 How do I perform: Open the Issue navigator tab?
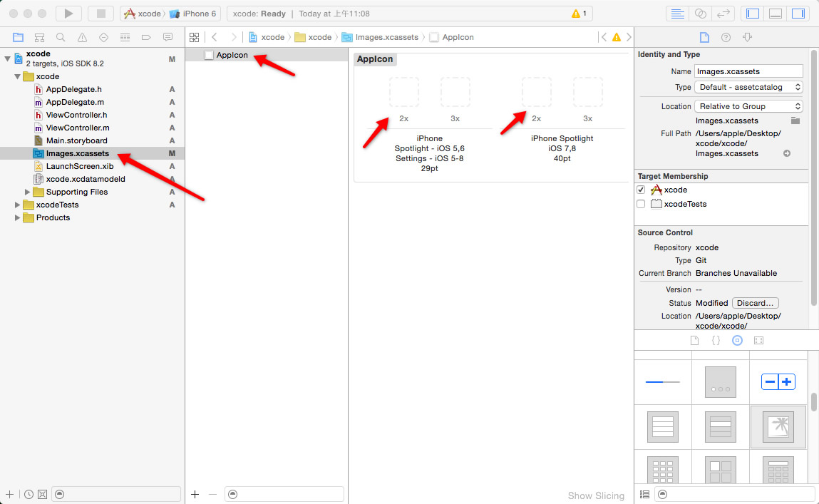pos(82,37)
